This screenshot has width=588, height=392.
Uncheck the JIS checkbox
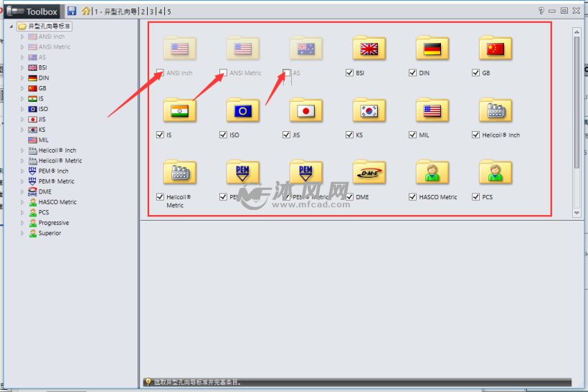pyautogui.click(x=287, y=135)
